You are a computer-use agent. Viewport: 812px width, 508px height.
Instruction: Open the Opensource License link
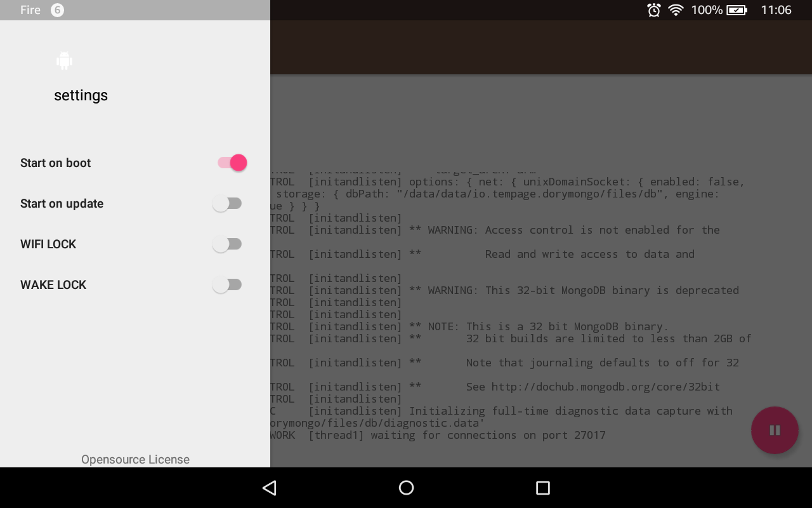pos(135,459)
